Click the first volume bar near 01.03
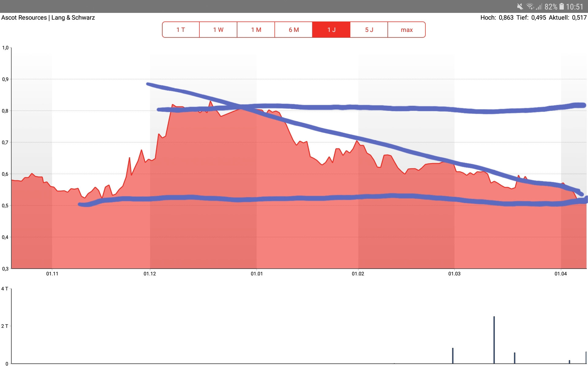This screenshot has height=368, width=588. 453,356
